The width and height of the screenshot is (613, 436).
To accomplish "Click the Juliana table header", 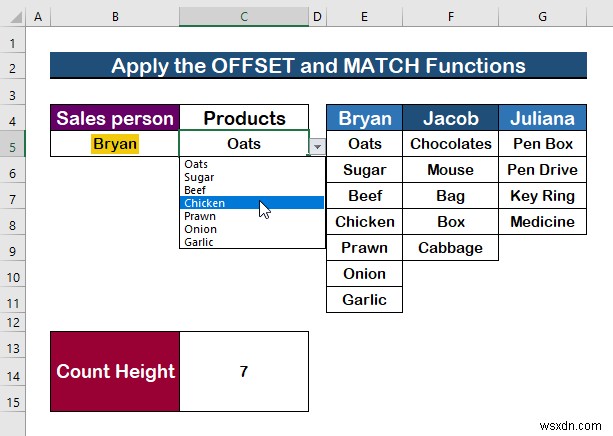I will [543, 118].
